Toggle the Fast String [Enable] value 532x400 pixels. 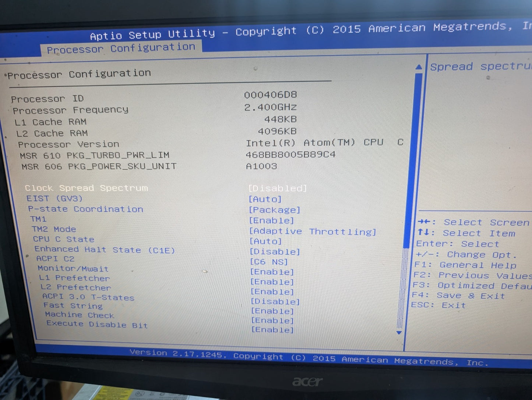pos(272,311)
